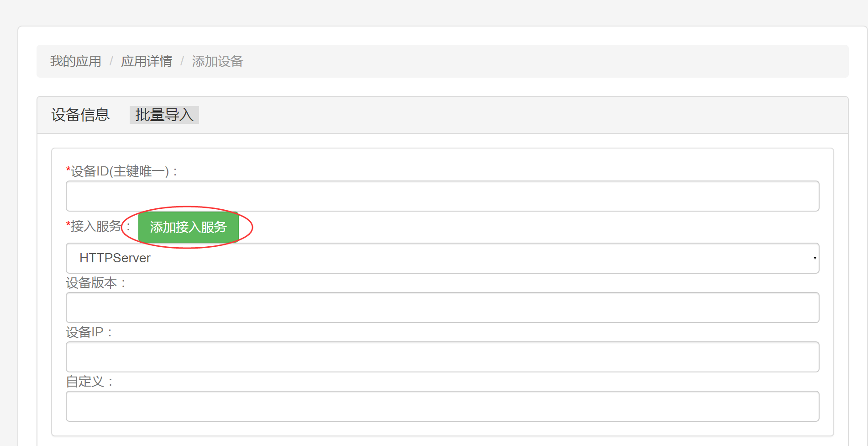Screen dimensions: 868x446
Task: Click the small arrow of 接入服务 select
Action: [815, 258]
